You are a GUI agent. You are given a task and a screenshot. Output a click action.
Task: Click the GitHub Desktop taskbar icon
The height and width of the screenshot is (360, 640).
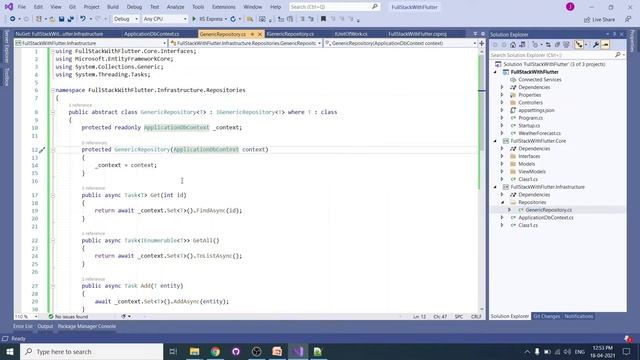[x=236, y=351]
